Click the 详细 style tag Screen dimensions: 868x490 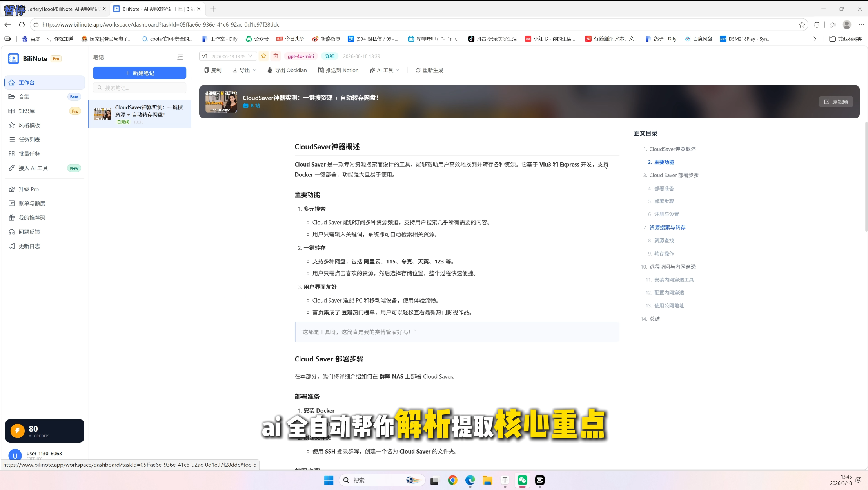pyautogui.click(x=330, y=56)
